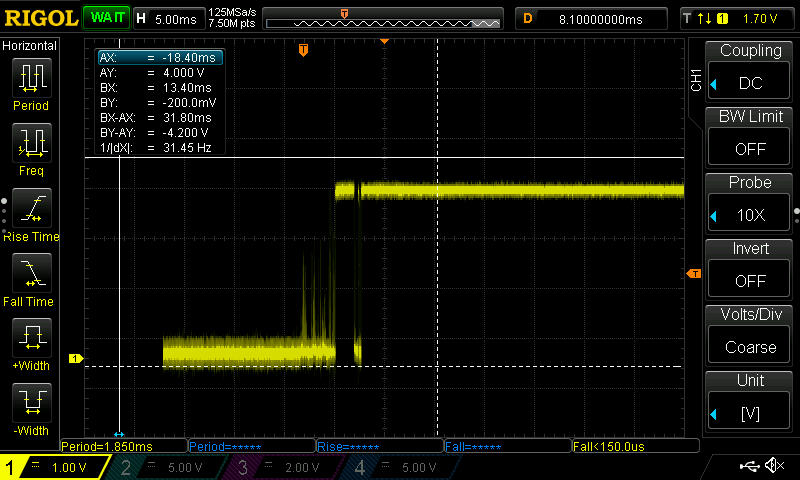This screenshot has width=800, height=480.
Task: Select the Period measurement icon
Action: click(x=31, y=78)
